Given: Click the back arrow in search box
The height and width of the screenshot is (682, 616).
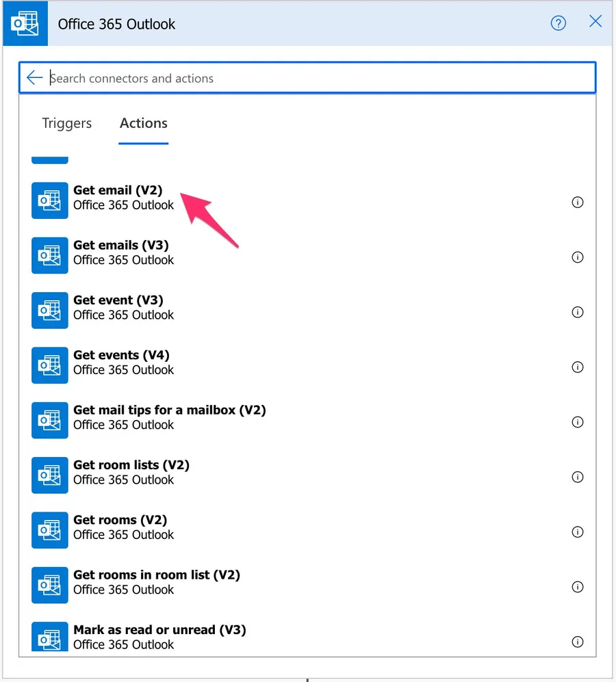Looking at the screenshot, I should point(34,78).
